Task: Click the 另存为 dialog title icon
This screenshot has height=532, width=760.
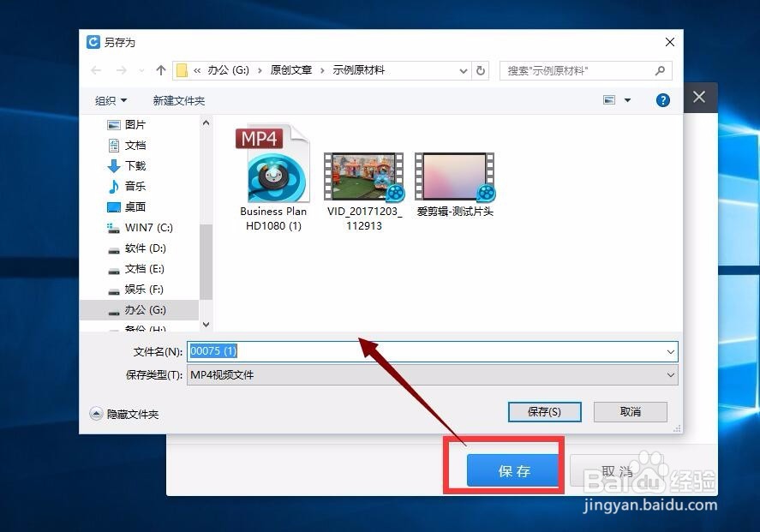Action: 93,42
